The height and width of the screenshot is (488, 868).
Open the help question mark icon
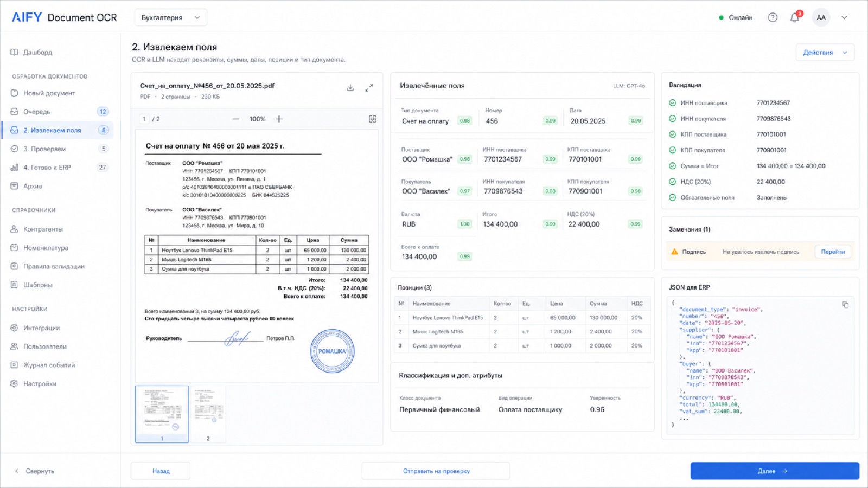[773, 17]
